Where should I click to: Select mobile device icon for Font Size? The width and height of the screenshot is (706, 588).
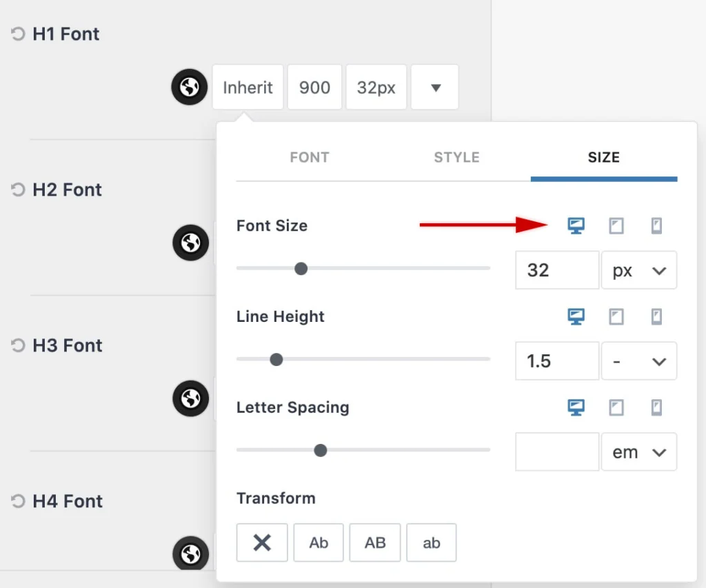click(x=656, y=225)
